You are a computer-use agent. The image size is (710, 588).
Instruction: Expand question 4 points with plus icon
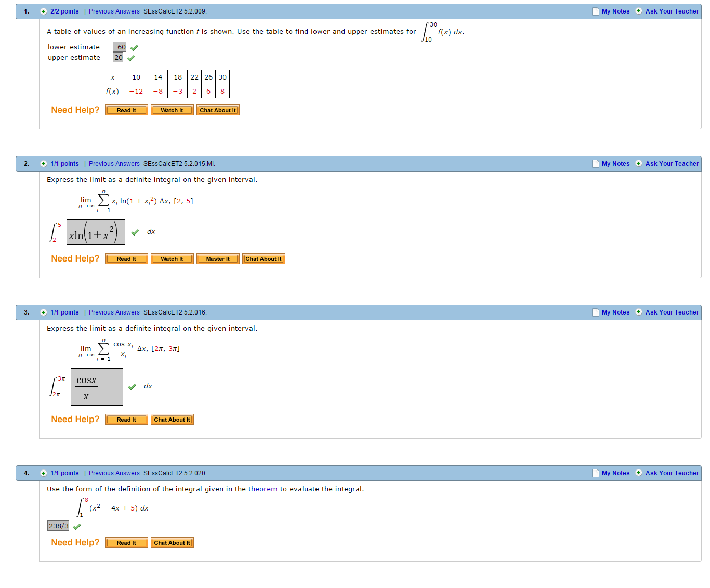pos(44,473)
